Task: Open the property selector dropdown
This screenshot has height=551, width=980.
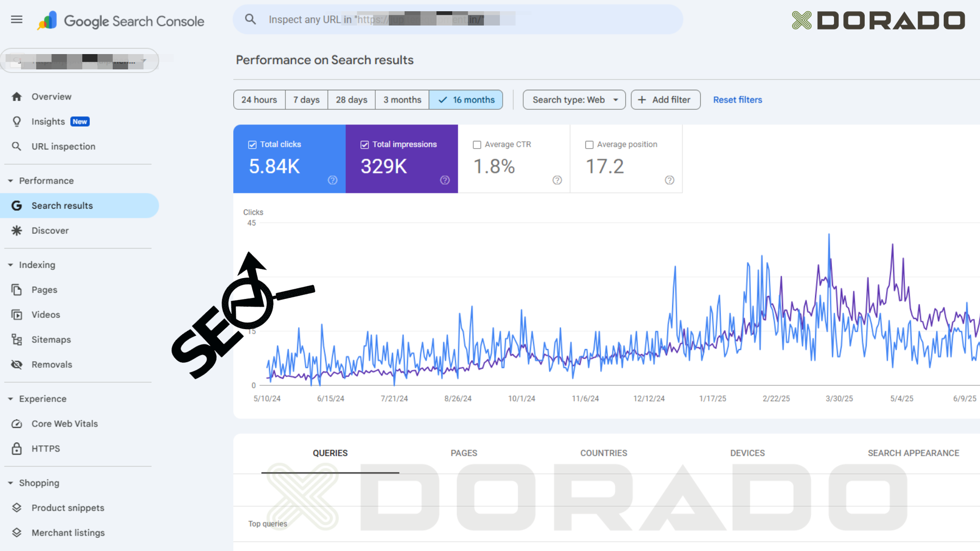Action: [x=80, y=61]
